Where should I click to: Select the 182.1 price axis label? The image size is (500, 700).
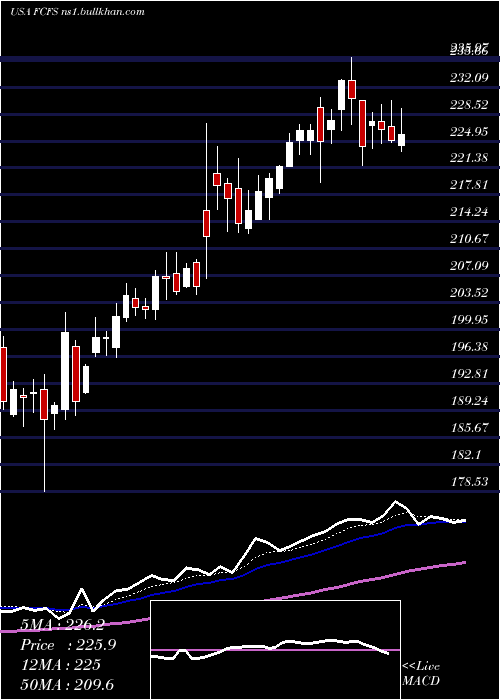click(x=466, y=455)
